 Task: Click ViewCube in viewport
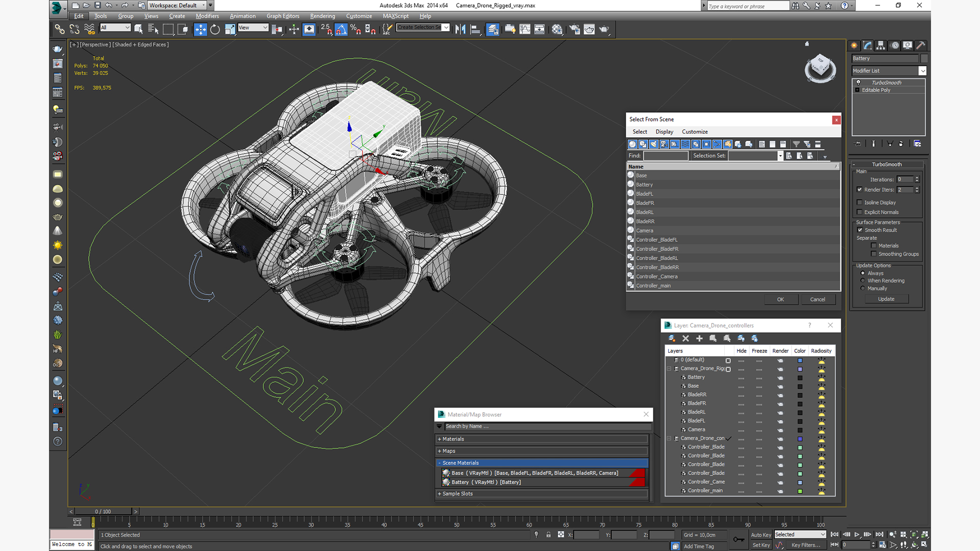point(820,67)
